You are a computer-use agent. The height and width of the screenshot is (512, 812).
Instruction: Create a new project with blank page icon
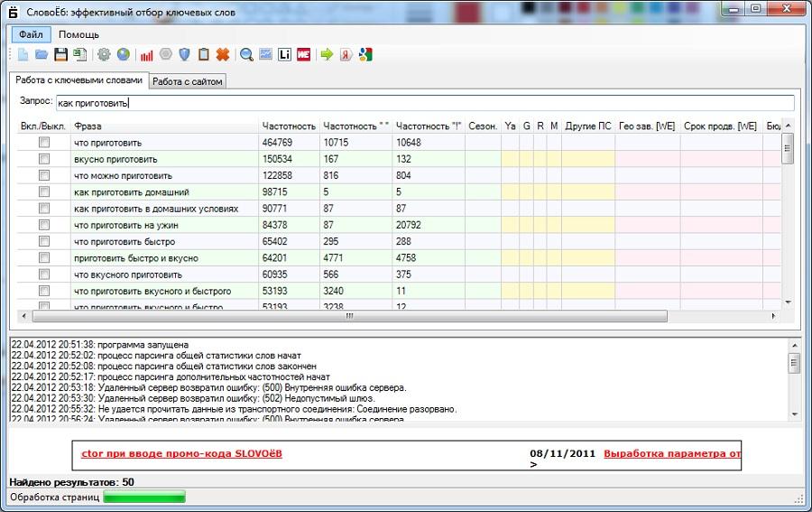[23, 54]
